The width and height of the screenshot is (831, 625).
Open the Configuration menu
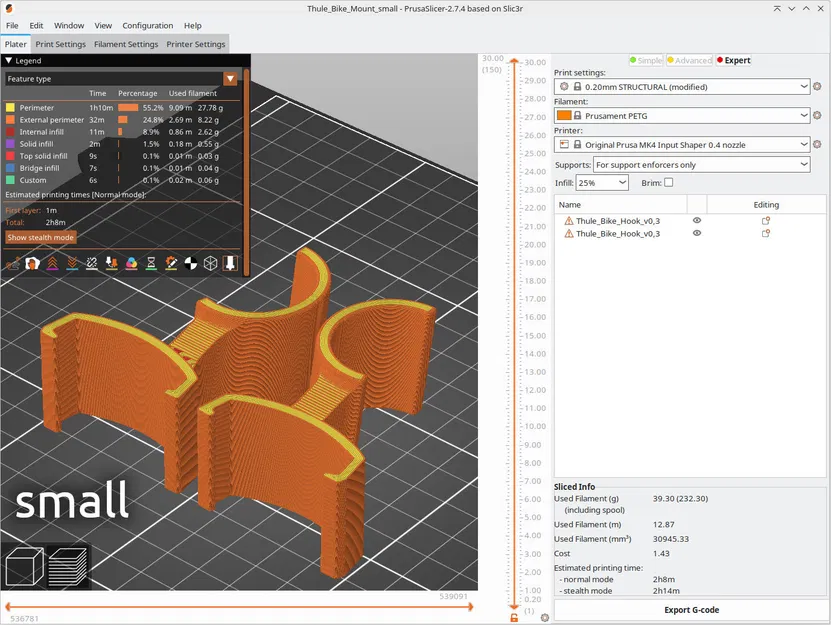tap(147, 25)
